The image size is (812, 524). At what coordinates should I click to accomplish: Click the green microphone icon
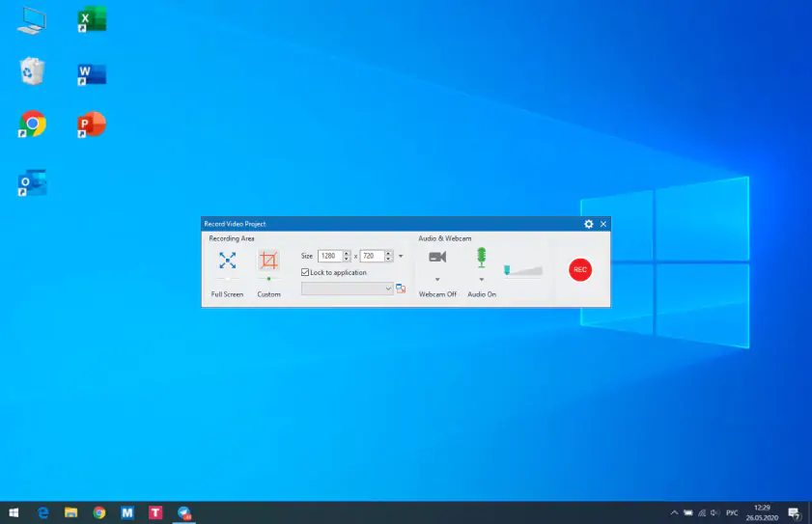point(481,258)
